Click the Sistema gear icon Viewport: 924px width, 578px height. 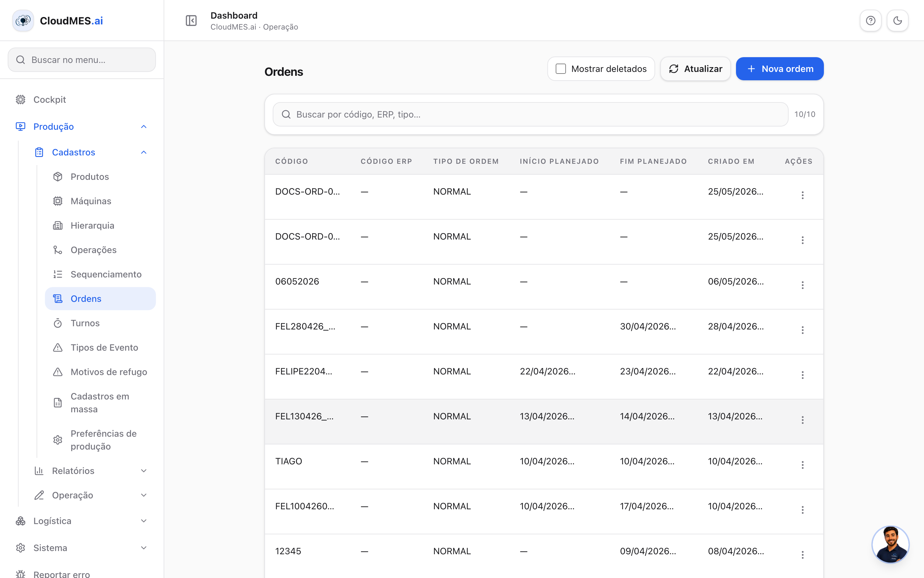point(21,548)
